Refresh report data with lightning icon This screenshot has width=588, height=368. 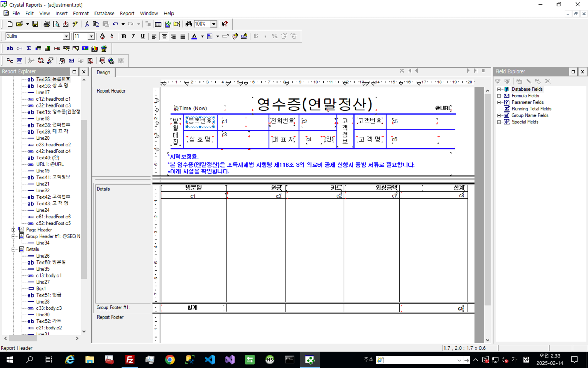coord(75,24)
